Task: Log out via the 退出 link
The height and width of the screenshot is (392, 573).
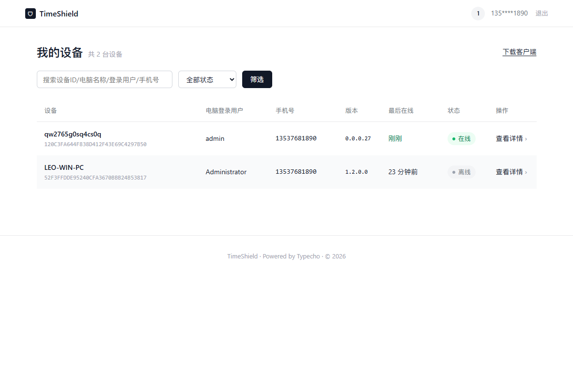Action: pos(542,14)
